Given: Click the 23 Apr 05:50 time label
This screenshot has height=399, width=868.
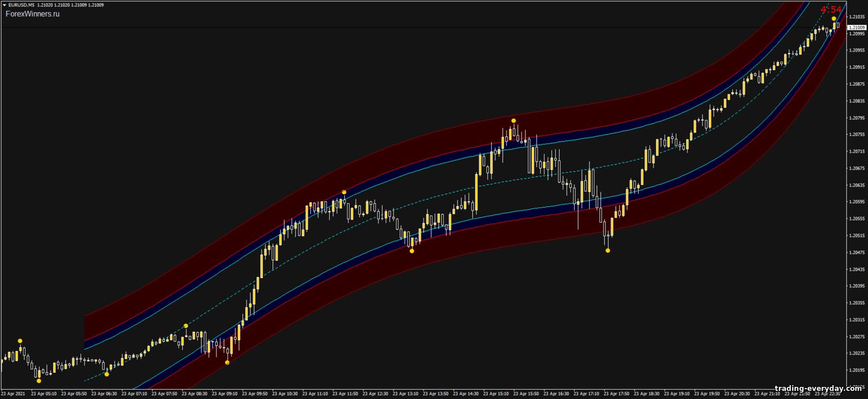Looking at the screenshot, I should point(74,394).
